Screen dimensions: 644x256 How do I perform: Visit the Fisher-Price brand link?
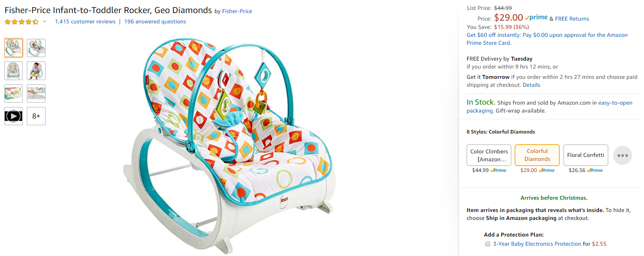[237, 11]
